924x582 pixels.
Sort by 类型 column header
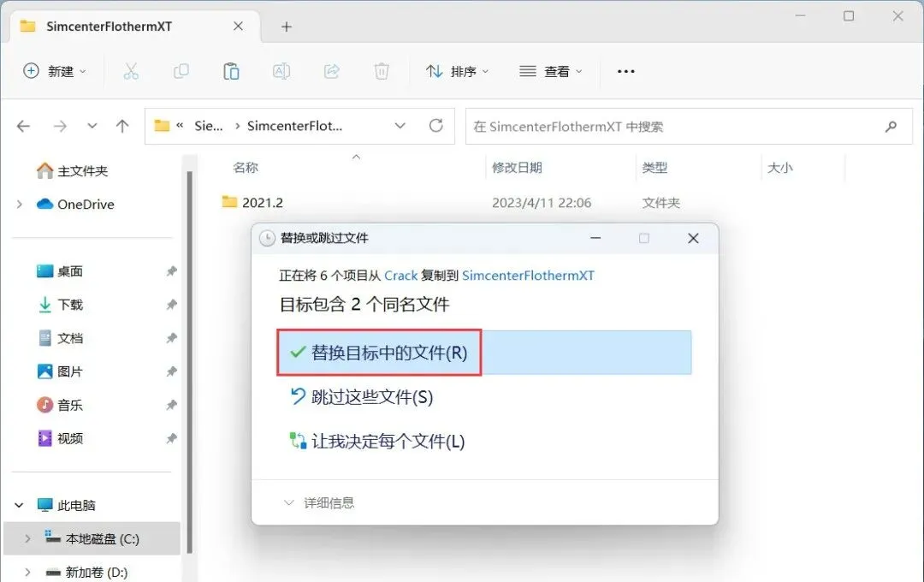tap(654, 168)
